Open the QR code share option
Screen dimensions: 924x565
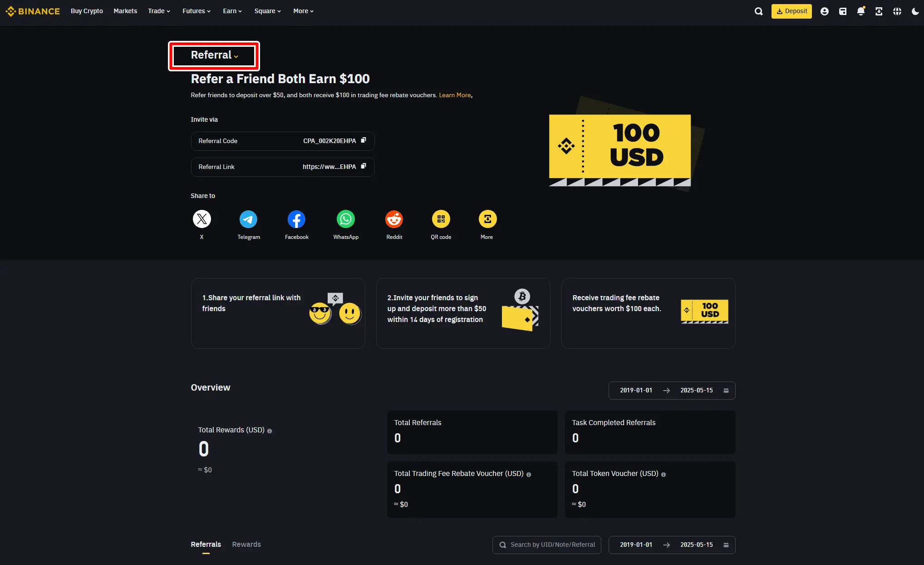[x=441, y=219]
